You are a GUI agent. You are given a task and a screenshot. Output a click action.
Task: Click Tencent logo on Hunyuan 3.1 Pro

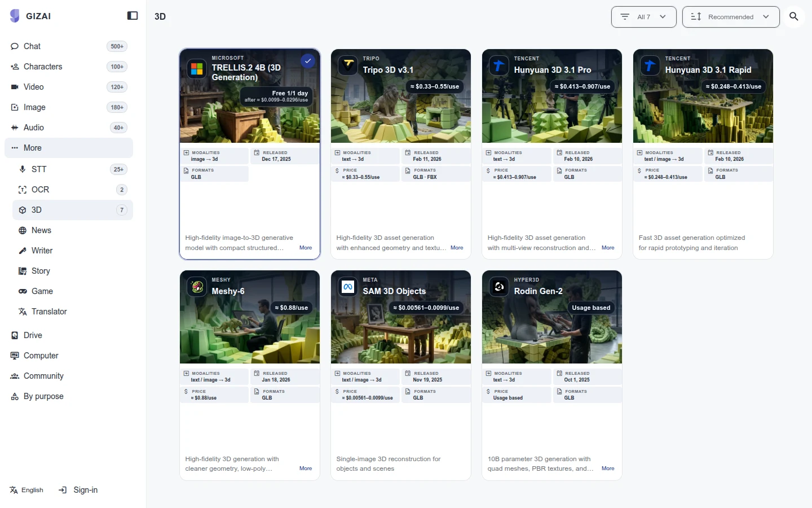coord(499,65)
